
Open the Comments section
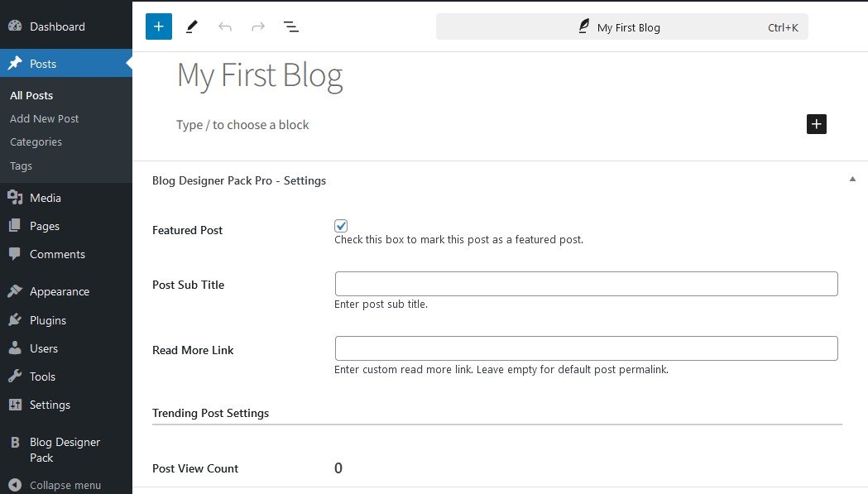[59, 254]
